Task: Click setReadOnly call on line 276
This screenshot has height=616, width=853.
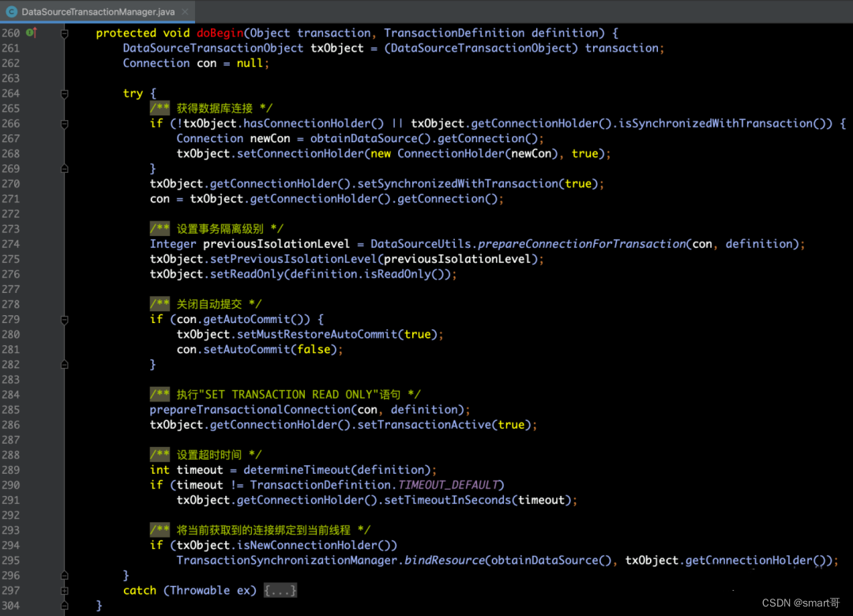Action: (246, 274)
